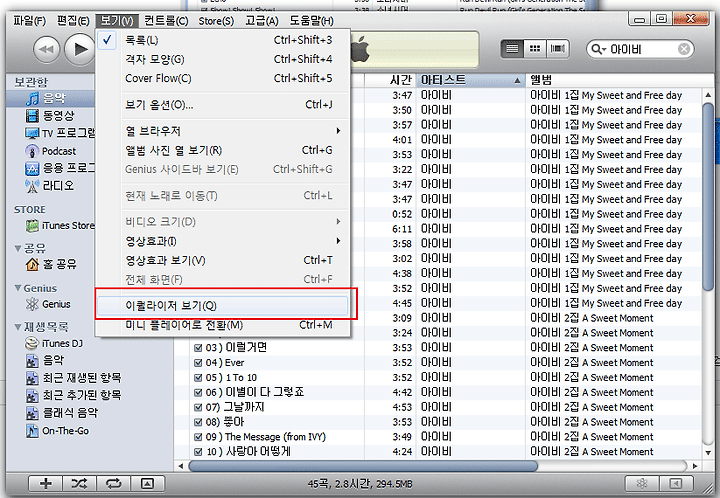Select checked 목록(L) view option

223,40
